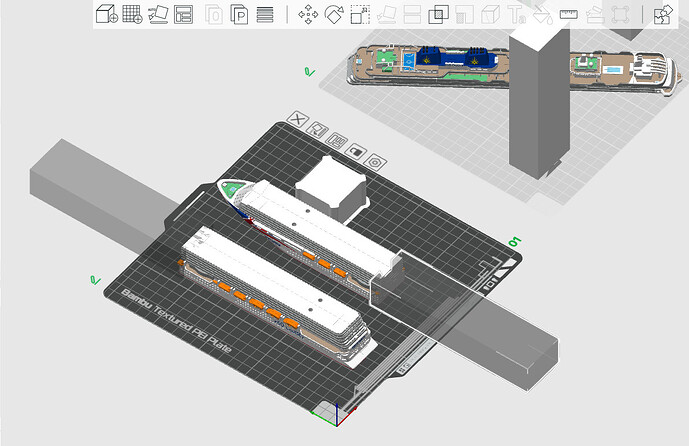The width and height of the screenshot is (689, 446).
Task: Open the Mesh Boolean tool
Action: coord(438,14)
